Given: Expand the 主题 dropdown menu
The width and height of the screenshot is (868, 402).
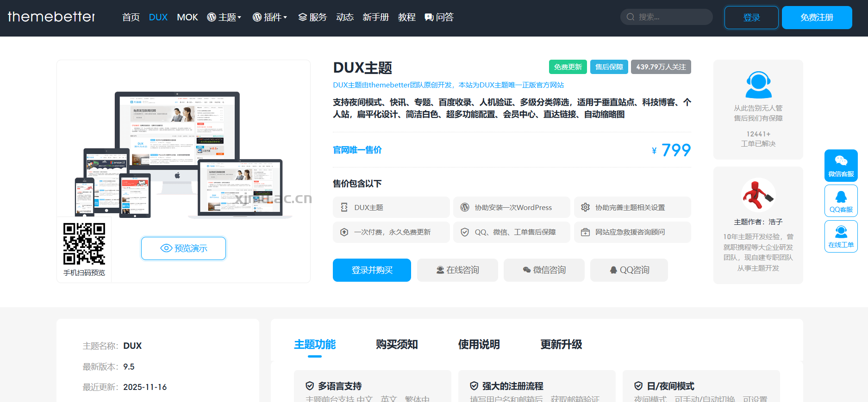Looking at the screenshot, I should click(224, 18).
